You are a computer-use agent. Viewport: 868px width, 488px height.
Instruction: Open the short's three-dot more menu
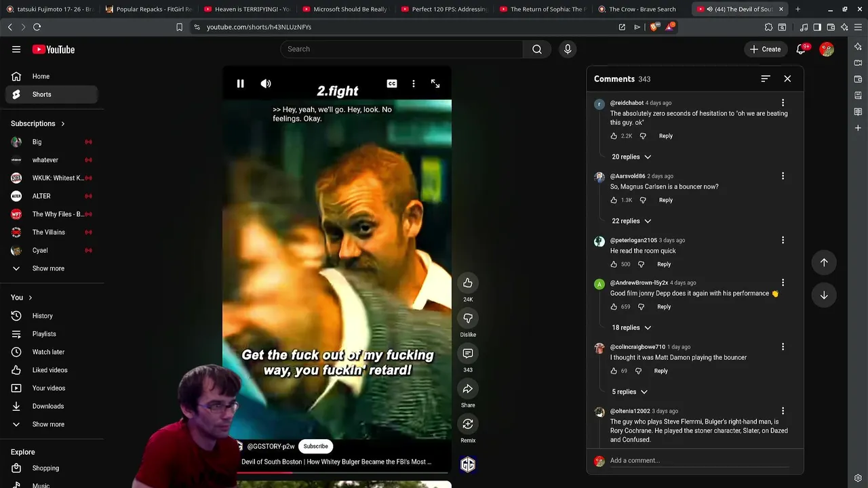point(414,83)
